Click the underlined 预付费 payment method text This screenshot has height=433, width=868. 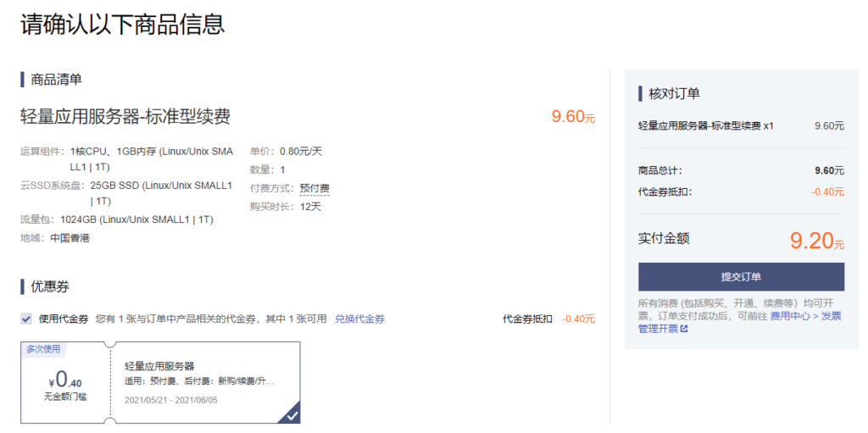pos(314,188)
